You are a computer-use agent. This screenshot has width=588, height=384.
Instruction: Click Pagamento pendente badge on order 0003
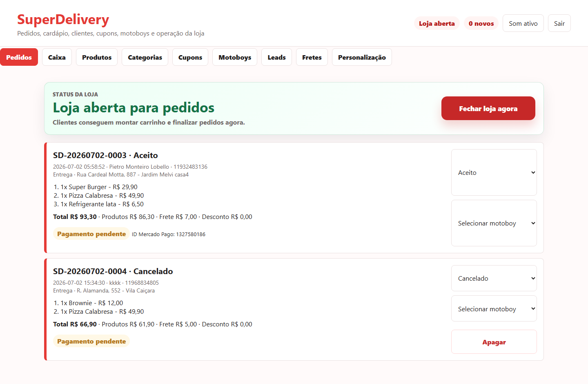91,234
